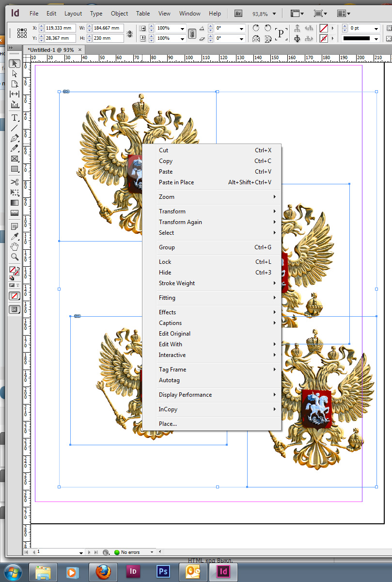Select the Selection tool (black arrow)
Screen dimensions: 392x582
coord(15,64)
